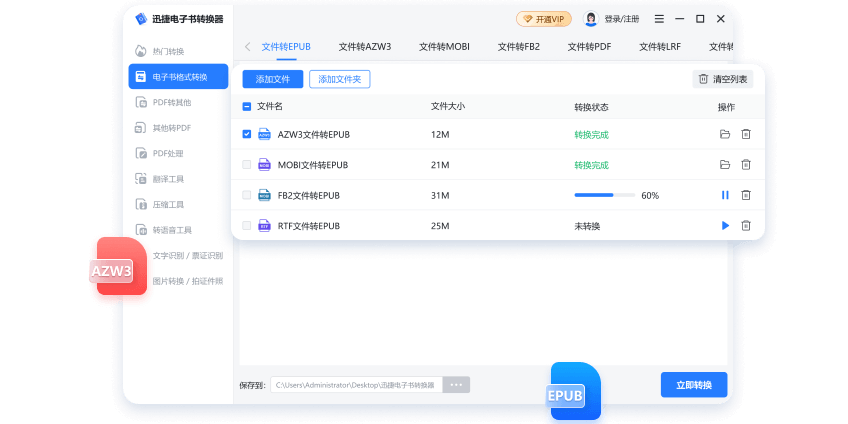Click the 登录/注册 user avatar
This screenshot has width=848, height=424.
pos(591,19)
